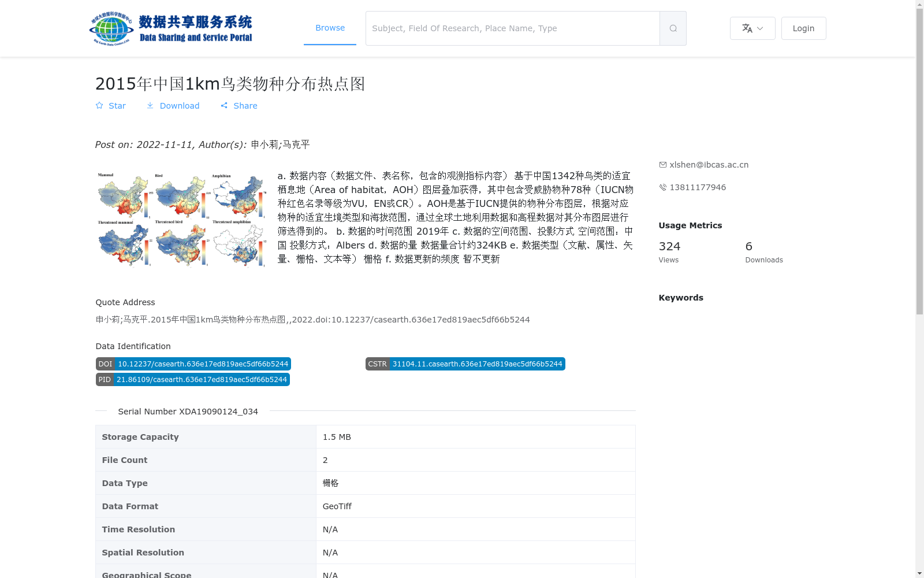Viewport: 924px width, 578px height.
Task: Click the phone number 13811177946
Action: point(698,187)
